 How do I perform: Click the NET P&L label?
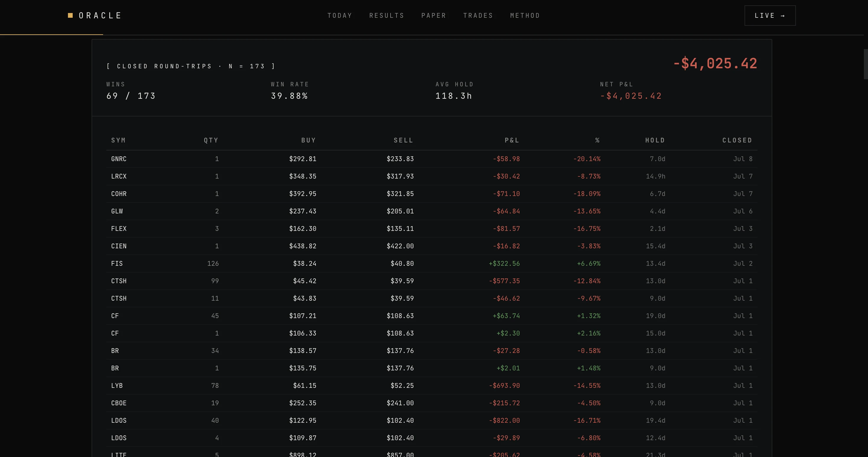[617, 84]
